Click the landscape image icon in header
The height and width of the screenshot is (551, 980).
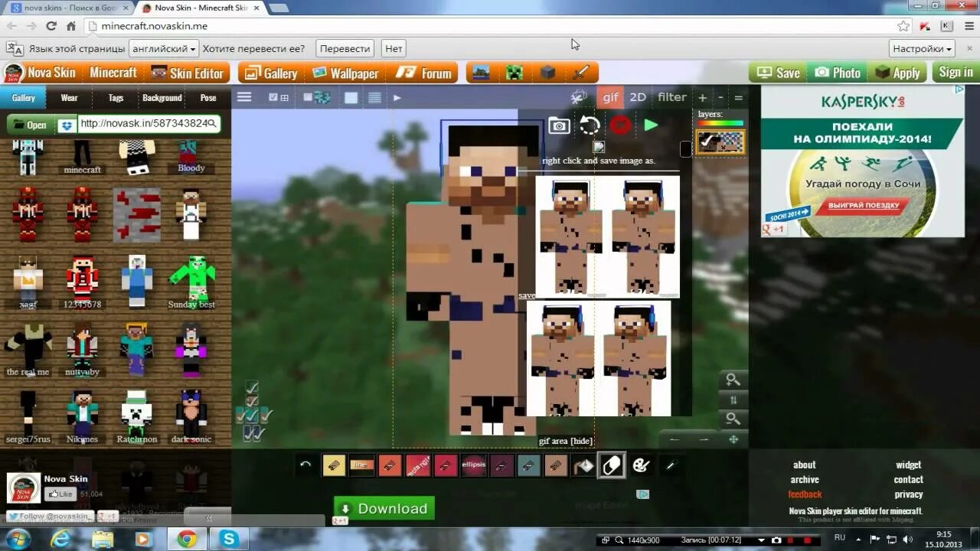(481, 73)
